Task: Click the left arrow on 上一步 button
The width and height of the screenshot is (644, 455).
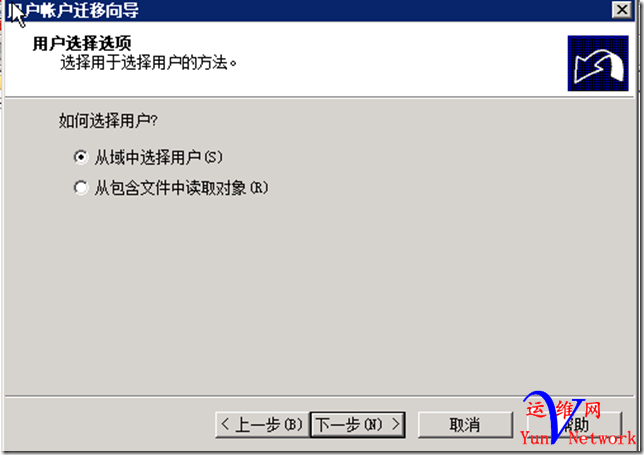Action: click(225, 424)
